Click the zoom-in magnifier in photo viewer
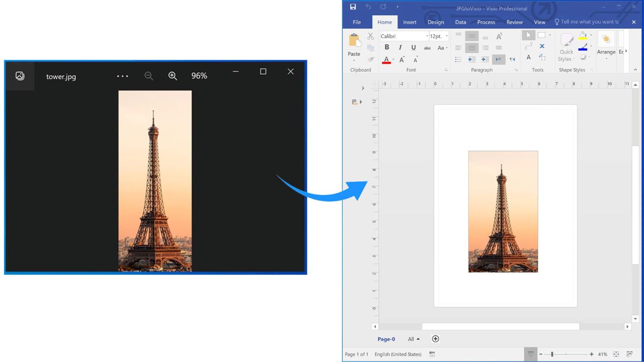Screen dimensions: 644x362 pos(173,76)
